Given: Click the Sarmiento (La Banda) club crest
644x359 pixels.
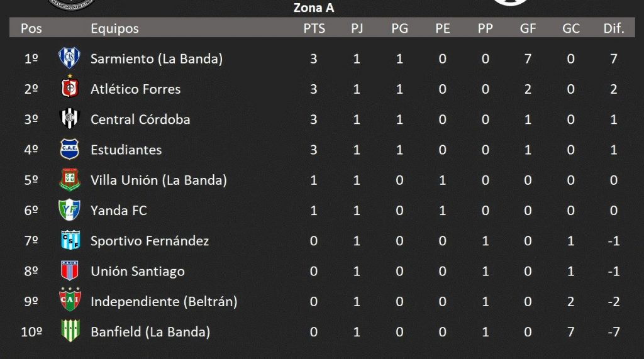Looking at the screenshot, I should 69,57.
